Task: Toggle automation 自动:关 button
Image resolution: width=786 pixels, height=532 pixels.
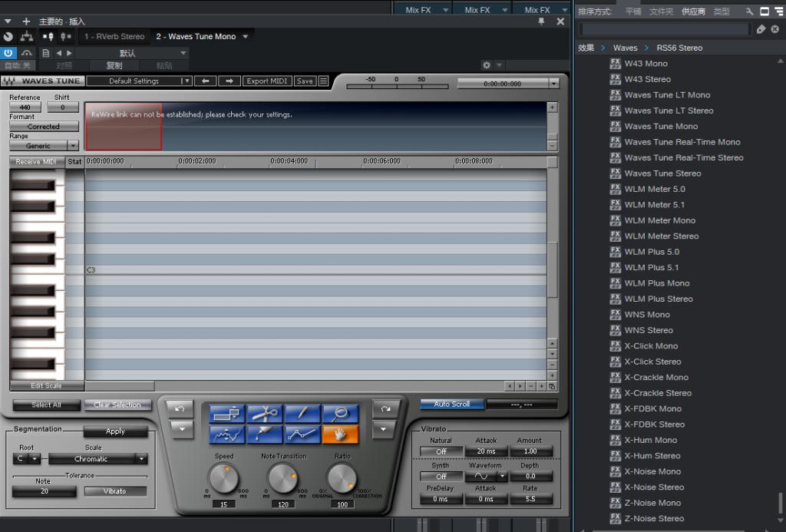Action: (18, 66)
